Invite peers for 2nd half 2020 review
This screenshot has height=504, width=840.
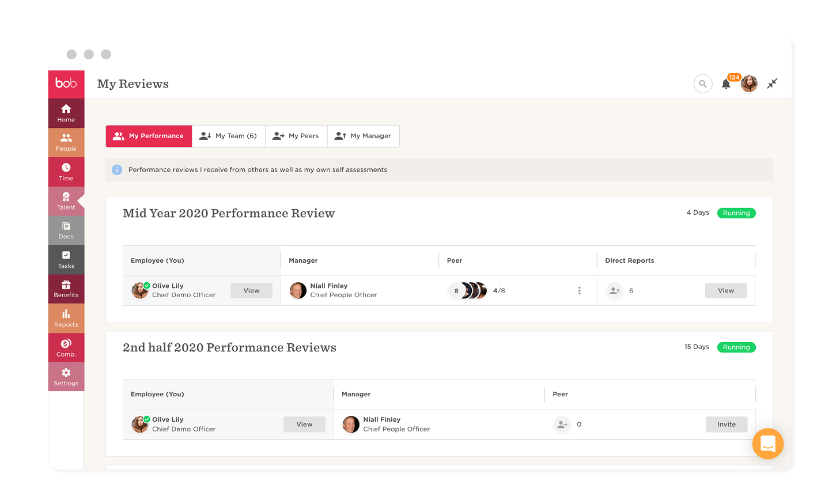point(727,424)
